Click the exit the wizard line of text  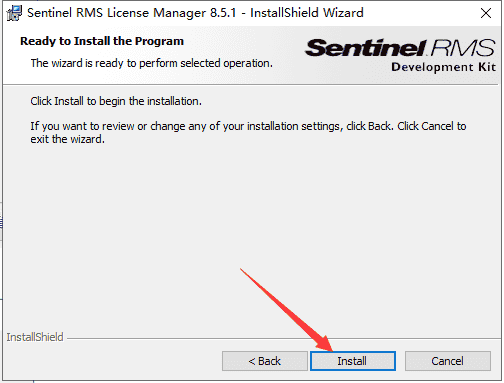(x=67, y=139)
